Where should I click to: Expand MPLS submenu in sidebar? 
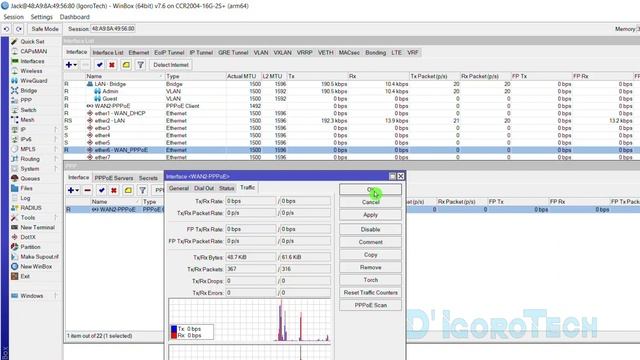tap(56, 149)
